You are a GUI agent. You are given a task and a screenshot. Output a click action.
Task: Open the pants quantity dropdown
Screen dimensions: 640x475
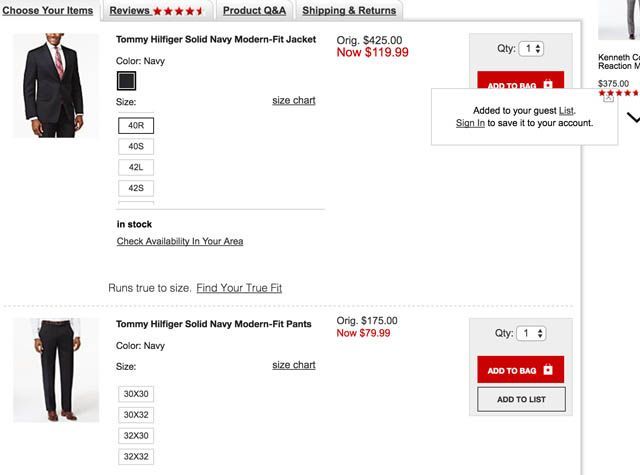[531, 333]
